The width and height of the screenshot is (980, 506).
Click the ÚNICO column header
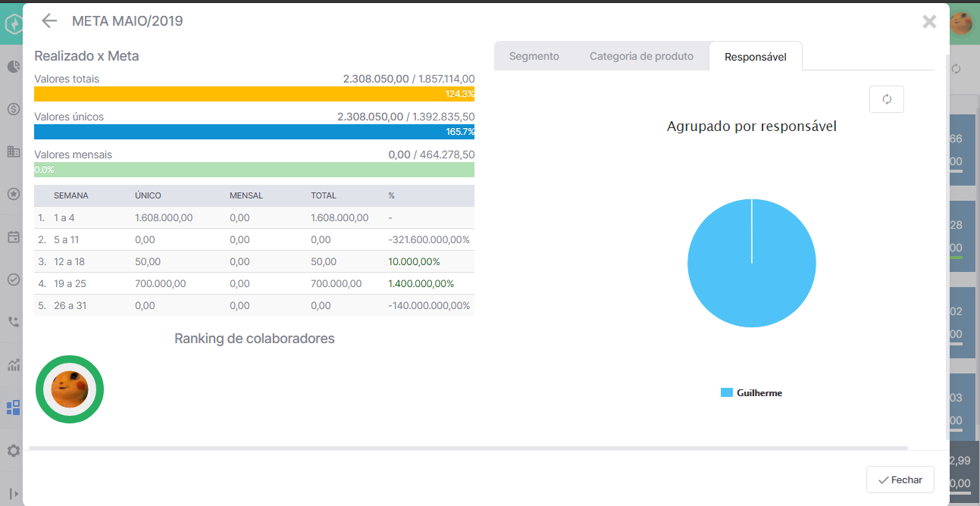pyautogui.click(x=148, y=195)
